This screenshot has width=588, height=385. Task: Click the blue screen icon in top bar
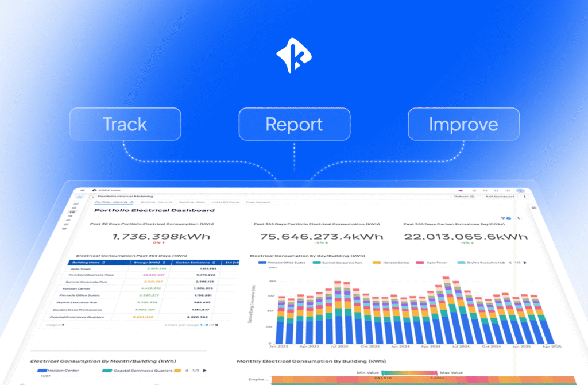coord(496,191)
